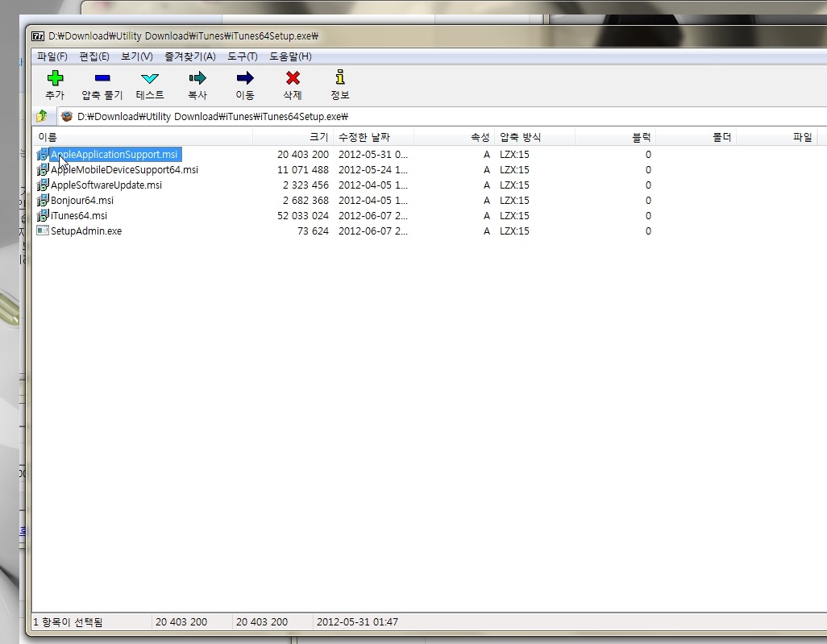Sort by 수정한 날짜 column header

(372, 138)
